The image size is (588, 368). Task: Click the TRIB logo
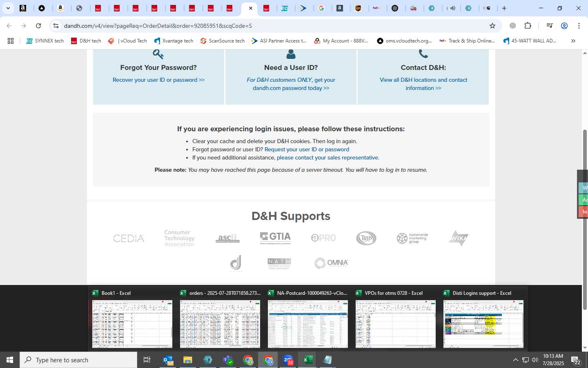click(366, 238)
